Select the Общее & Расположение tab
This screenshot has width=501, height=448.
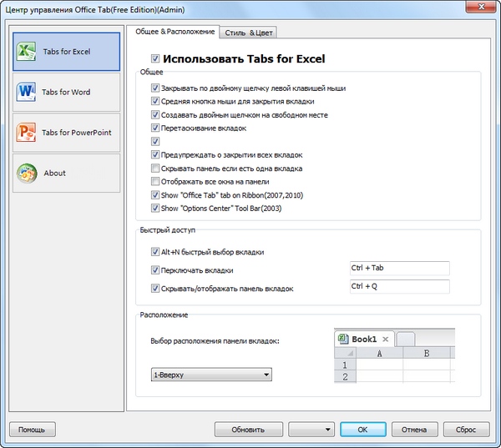172,32
